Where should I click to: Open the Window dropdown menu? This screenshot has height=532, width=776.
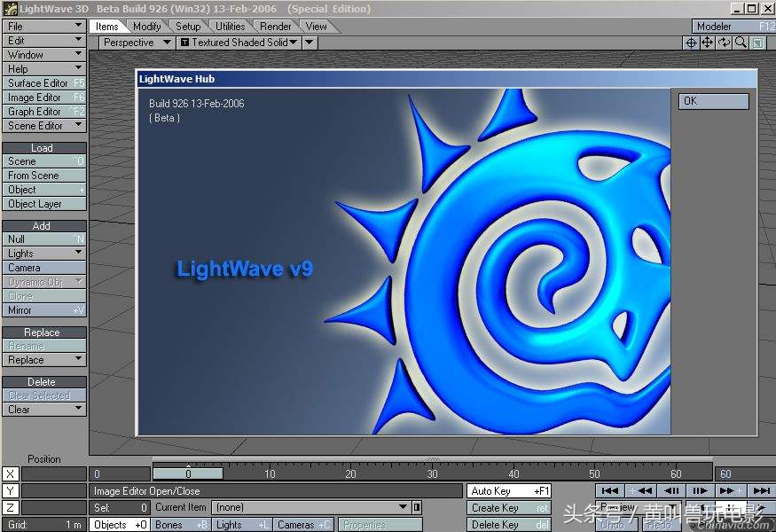[44, 55]
